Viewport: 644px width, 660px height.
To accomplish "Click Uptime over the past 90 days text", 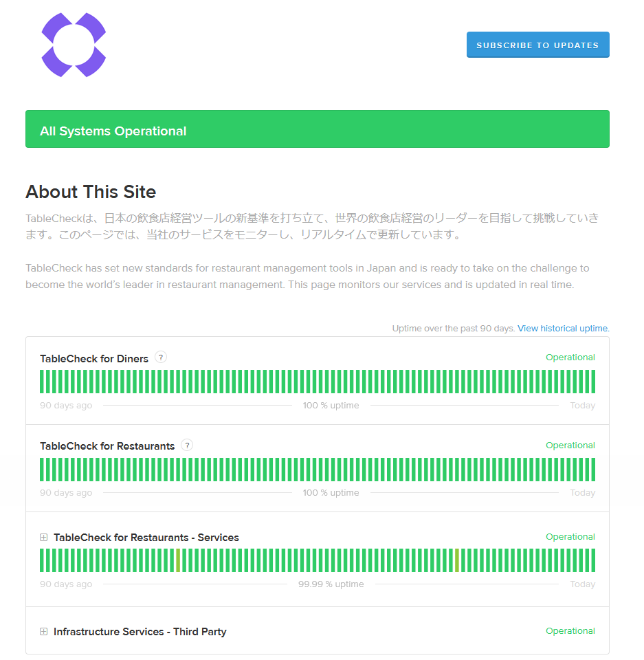I will 454,329.
